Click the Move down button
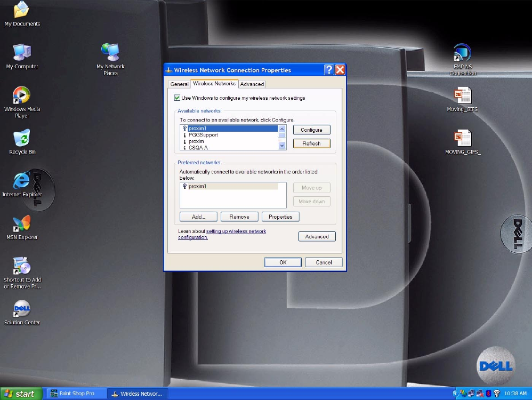The width and height of the screenshot is (532, 400). click(311, 202)
